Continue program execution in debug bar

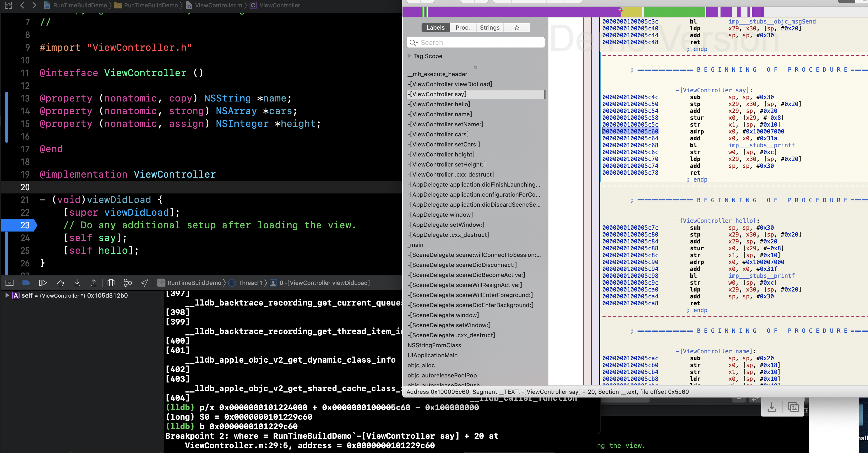pyautogui.click(x=43, y=283)
